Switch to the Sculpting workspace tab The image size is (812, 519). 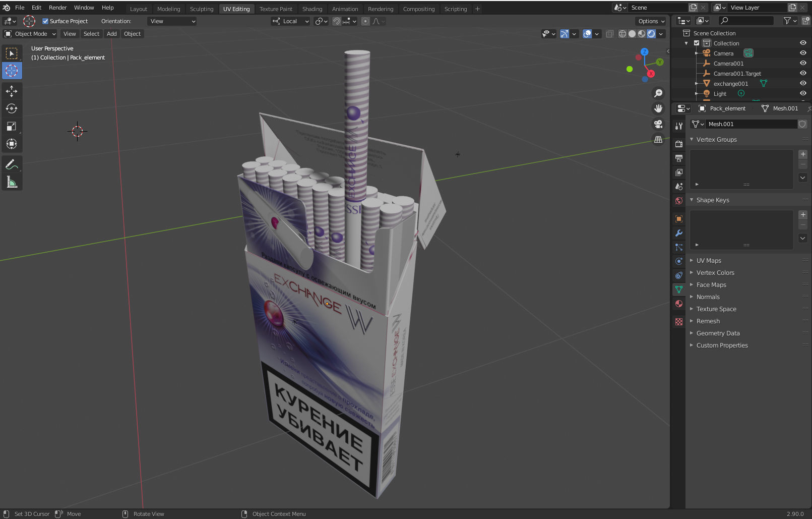202,9
